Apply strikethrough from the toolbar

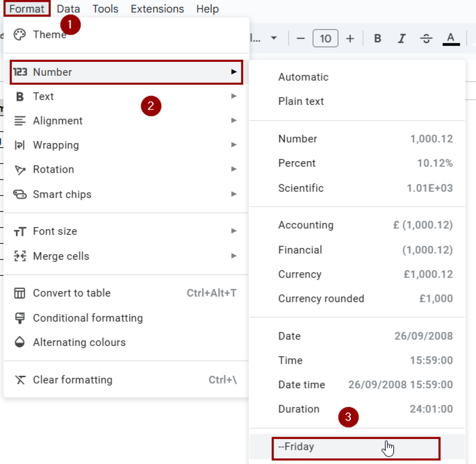426,39
